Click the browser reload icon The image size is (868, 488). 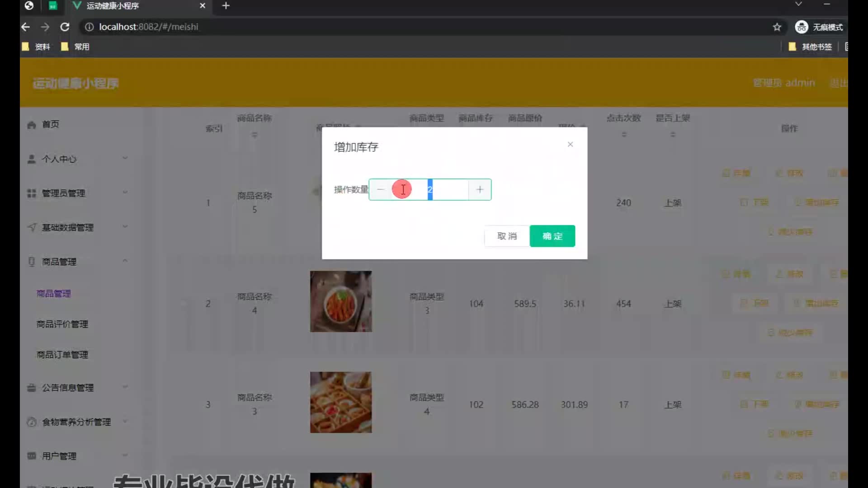[65, 27]
